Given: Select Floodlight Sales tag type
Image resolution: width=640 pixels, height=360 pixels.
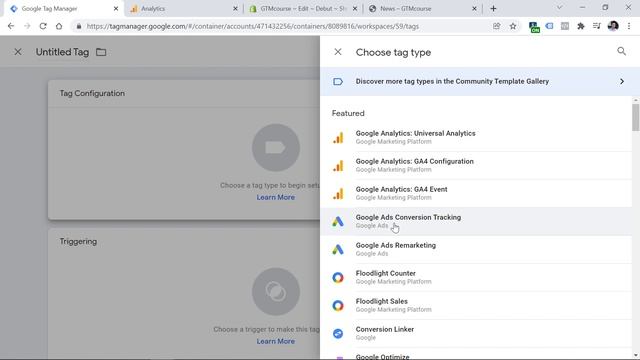Looking at the screenshot, I should (x=476, y=305).
